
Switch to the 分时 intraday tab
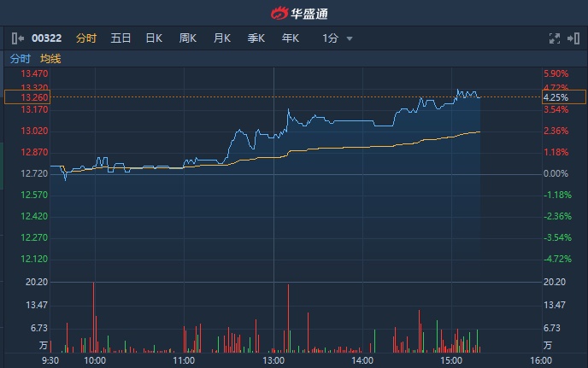coord(86,38)
